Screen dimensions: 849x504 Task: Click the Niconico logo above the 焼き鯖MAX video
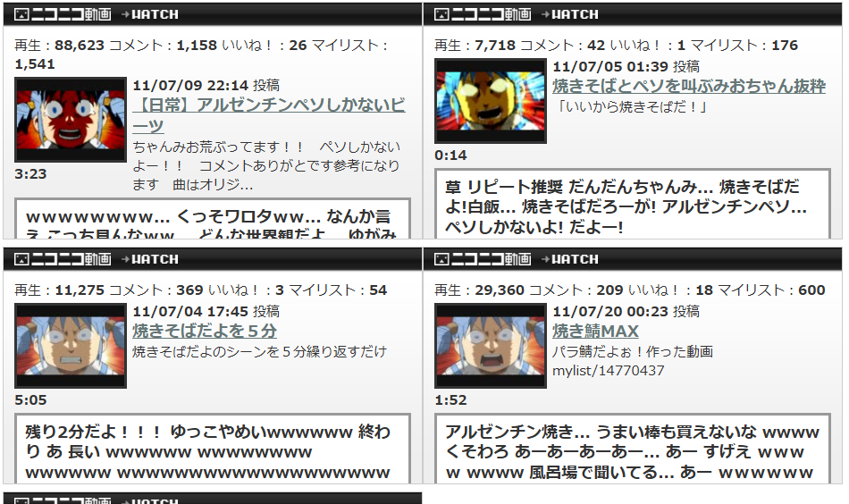(482, 259)
